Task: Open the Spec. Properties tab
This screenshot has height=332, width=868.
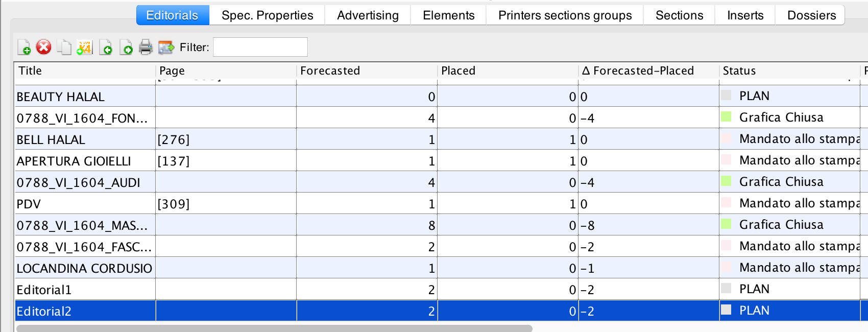Action: pyautogui.click(x=267, y=15)
